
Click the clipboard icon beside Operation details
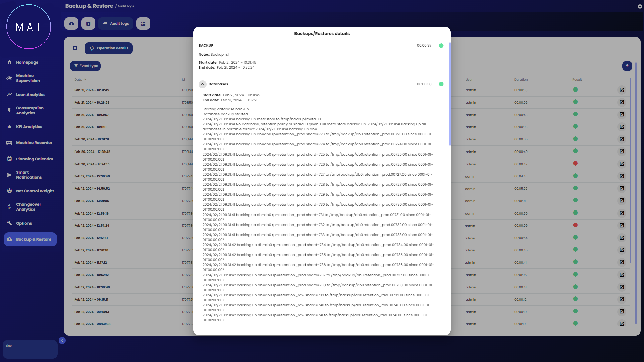tap(75, 48)
